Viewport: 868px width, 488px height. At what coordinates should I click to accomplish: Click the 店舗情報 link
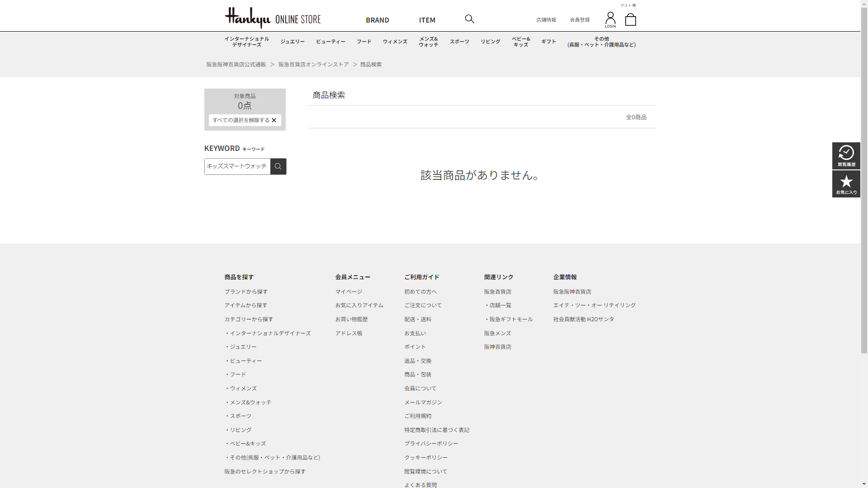tap(546, 20)
